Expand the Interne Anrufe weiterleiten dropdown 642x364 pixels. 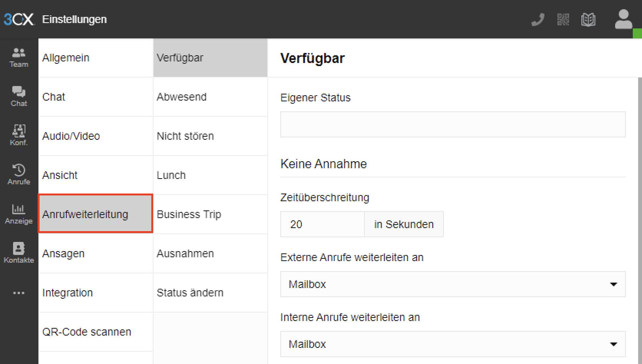click(x=453, y=344)
